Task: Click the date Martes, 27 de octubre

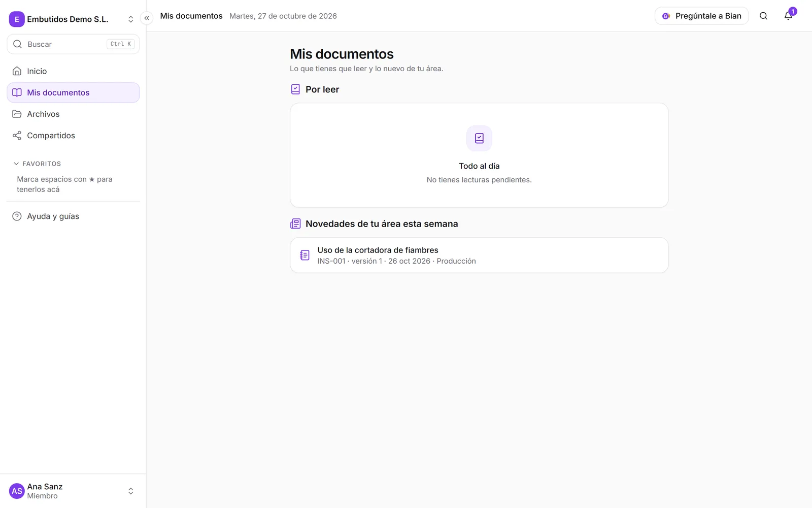Action: [283, 16]
